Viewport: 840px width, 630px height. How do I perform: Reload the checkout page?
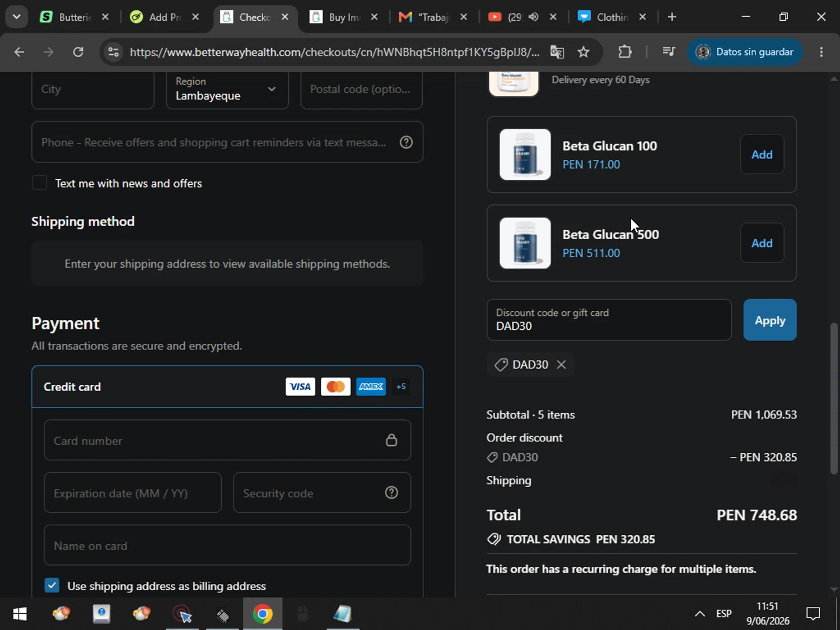tap(78, 52)
